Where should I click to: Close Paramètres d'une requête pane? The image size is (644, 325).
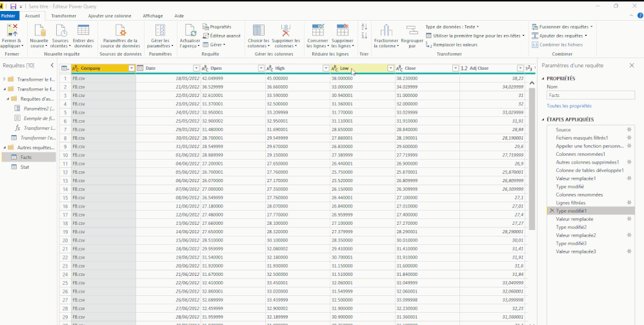632,65
